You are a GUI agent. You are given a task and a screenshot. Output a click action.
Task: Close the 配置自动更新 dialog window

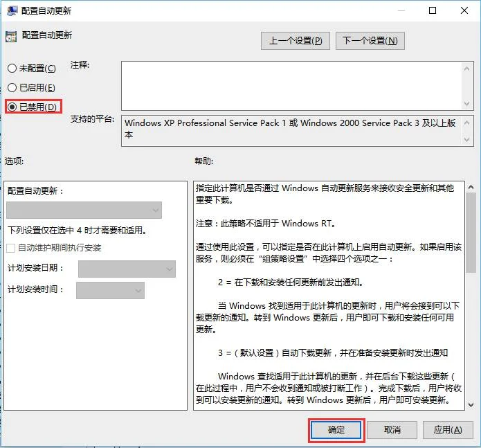click(464, 11)
